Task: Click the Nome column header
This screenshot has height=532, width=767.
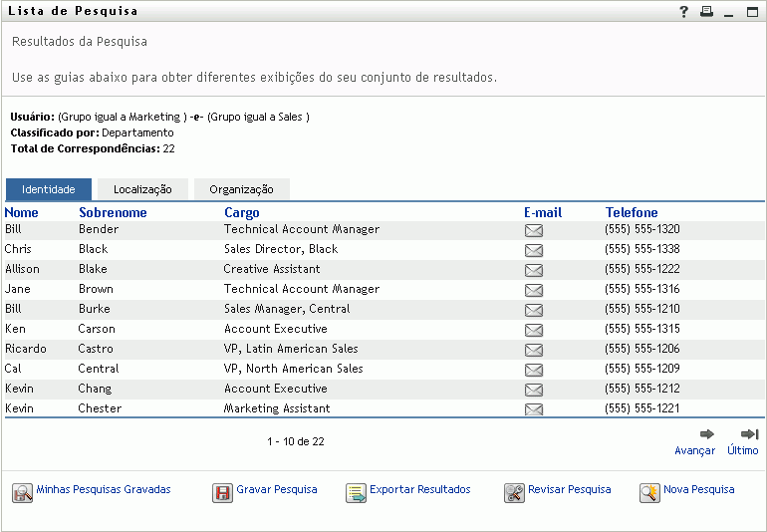Action: point(21,212)
